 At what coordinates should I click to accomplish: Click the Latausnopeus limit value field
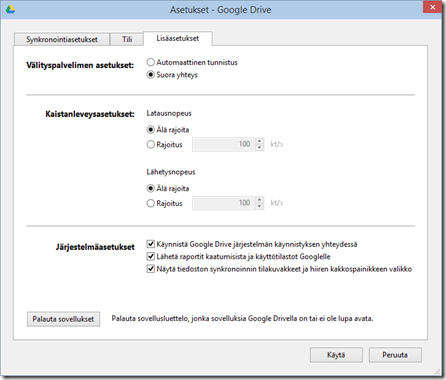tap(223, 144)
